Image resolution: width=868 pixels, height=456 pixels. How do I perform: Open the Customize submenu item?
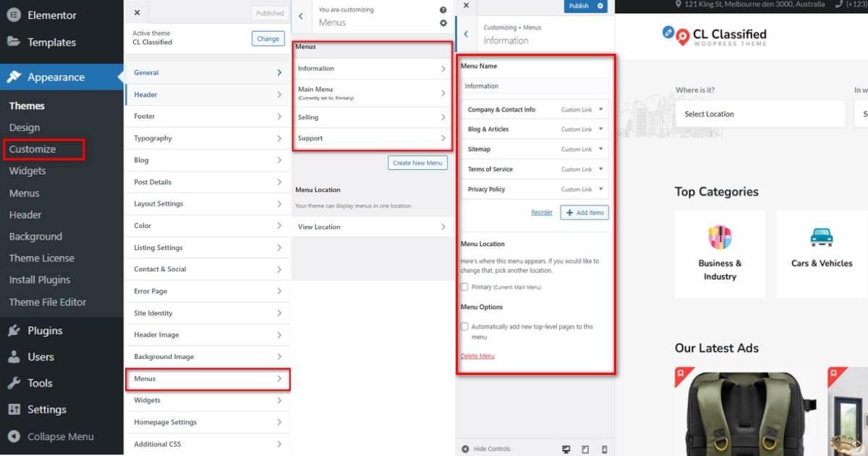(x=33, y=149)
